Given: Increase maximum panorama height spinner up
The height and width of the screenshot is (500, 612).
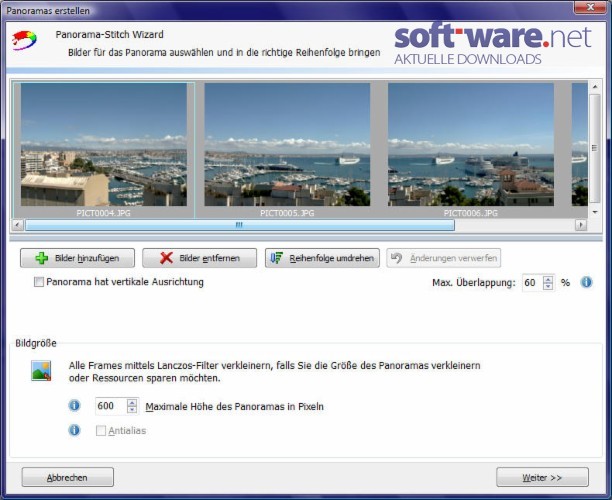Looking at the screenshot, I should pyautogui.click(x=132, y=403).
